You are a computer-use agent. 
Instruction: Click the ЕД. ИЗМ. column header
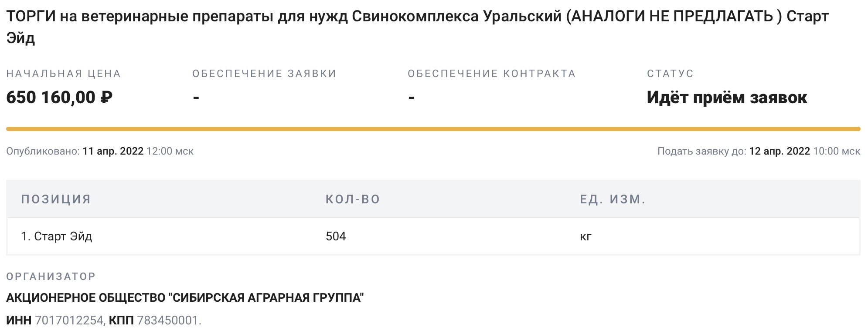click(x=613, y=199)
